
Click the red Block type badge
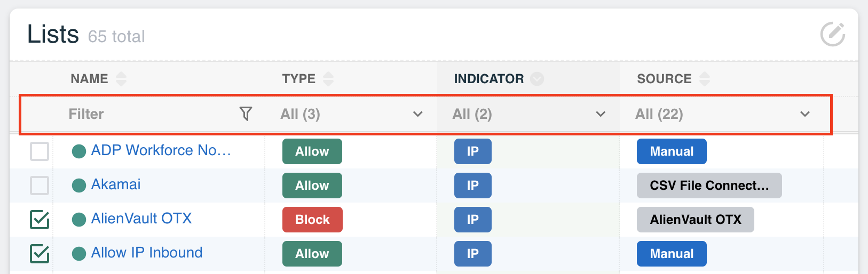tap(312, 220)
